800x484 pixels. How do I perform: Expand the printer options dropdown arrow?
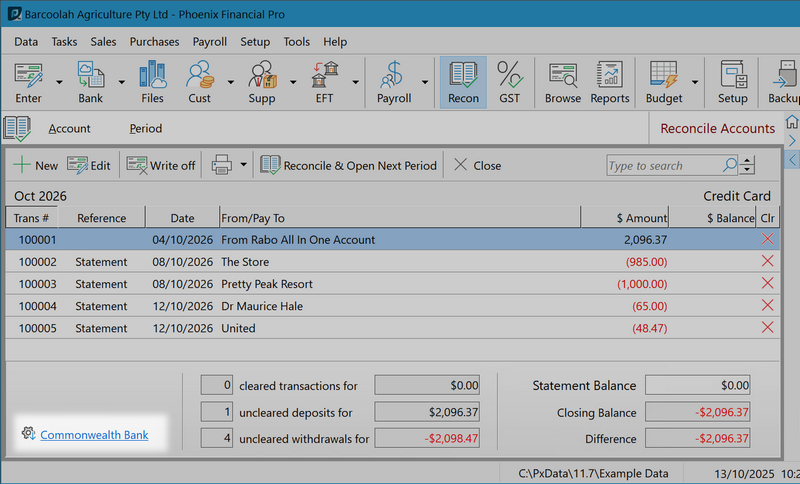[243, 165]
